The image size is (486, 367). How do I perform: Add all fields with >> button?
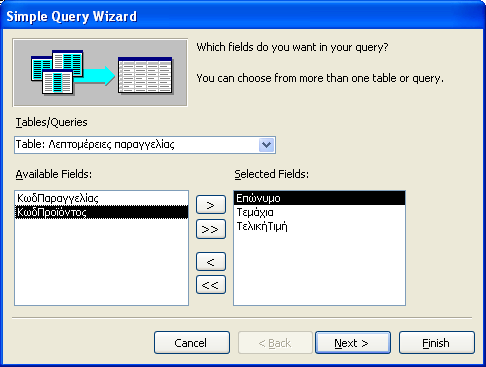[211, 229]
